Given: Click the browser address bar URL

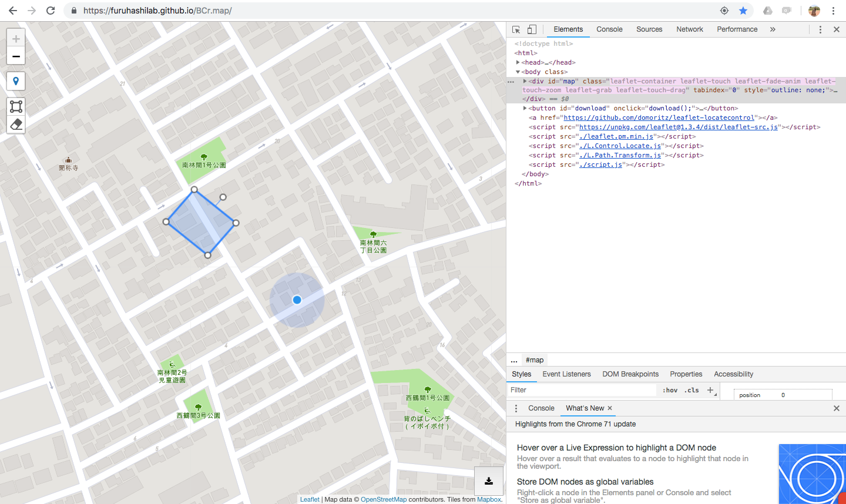Looking at the screenshot, I should (157, 11).
